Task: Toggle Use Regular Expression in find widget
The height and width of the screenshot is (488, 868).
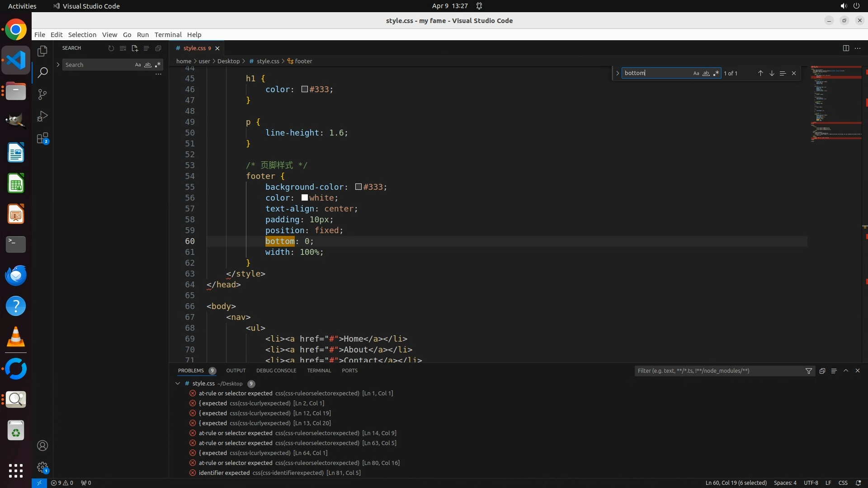Action: pos(716,73)
